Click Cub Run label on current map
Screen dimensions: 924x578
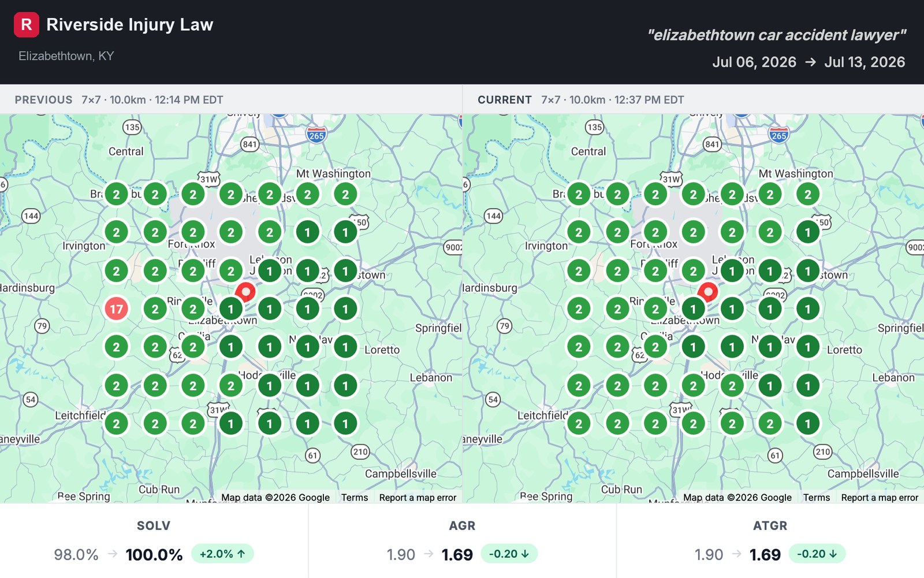(621, 490)
